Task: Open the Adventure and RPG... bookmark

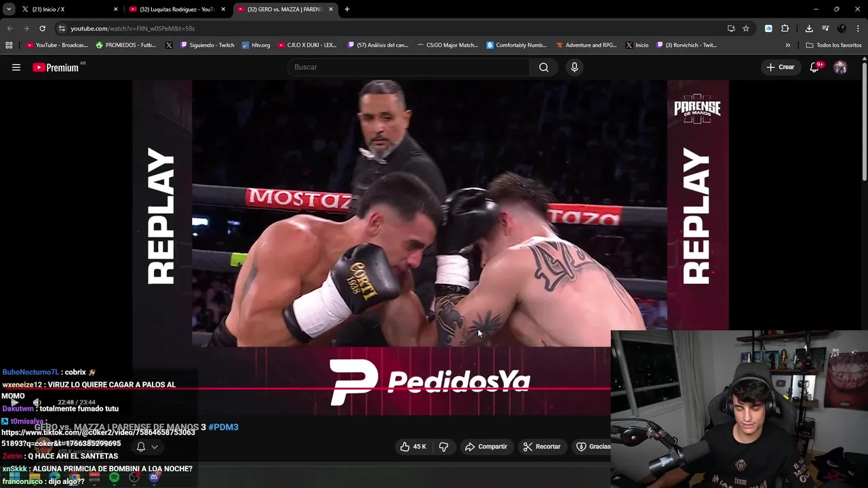Action: pyautogui.click(x=586, y=45)
